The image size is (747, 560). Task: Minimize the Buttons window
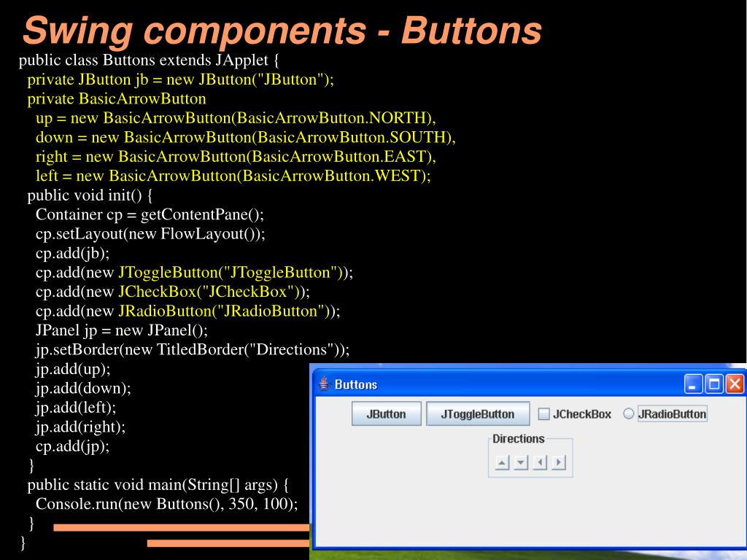coord(693,384)
